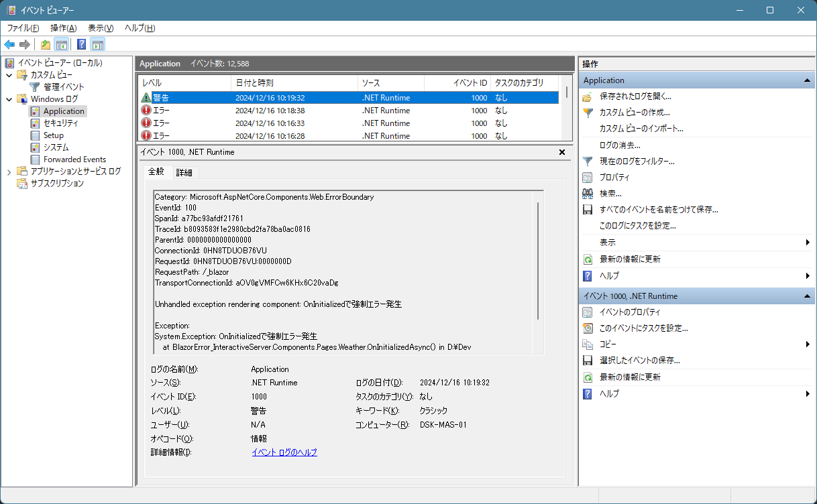Click the attach task to event icon
Viewport: 817px width, 504px height.
click(x=588, y=328)
